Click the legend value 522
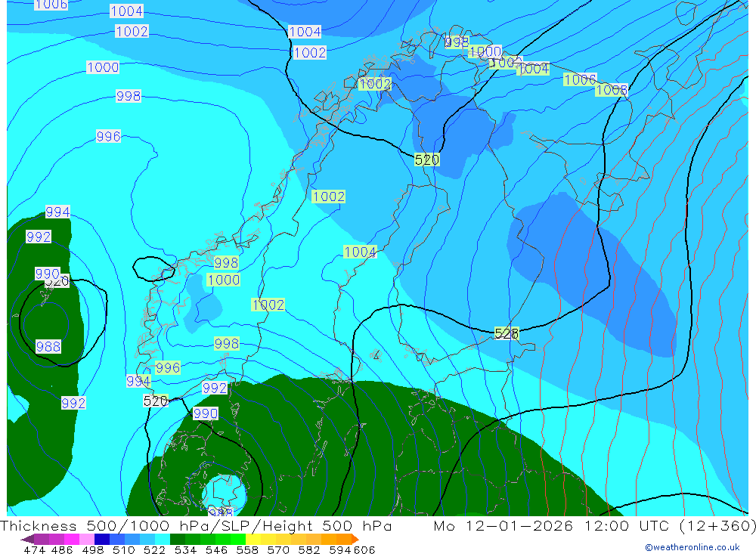 (154, 550)
